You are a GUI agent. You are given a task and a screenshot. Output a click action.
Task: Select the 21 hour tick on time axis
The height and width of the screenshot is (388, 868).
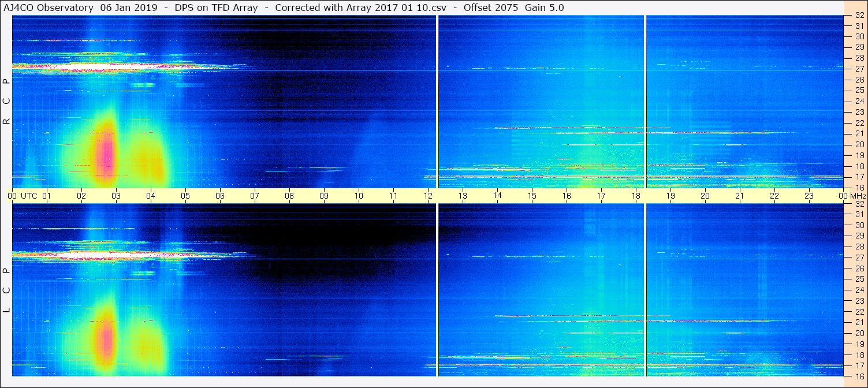pos(740,196)
